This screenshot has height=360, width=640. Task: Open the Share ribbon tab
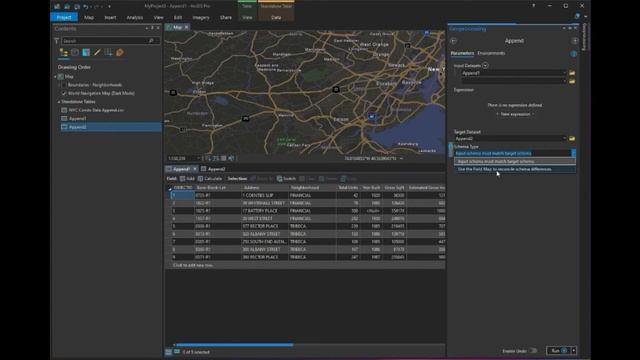tap(226, 18)
